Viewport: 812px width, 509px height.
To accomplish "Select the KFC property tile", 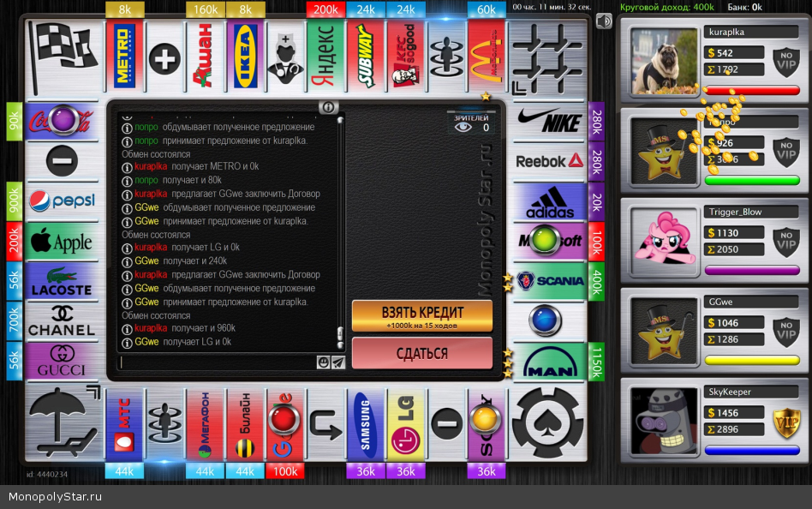I will coord(406,56).
